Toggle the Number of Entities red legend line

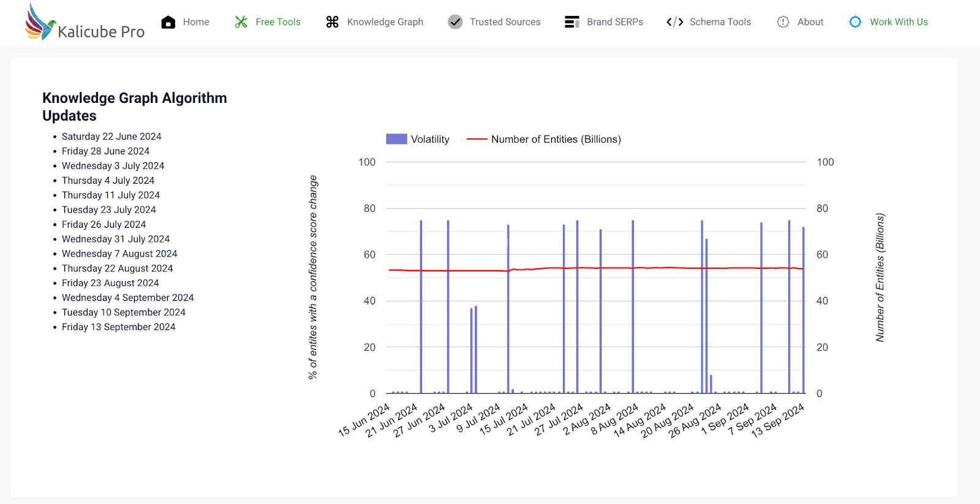coord(477,139)
